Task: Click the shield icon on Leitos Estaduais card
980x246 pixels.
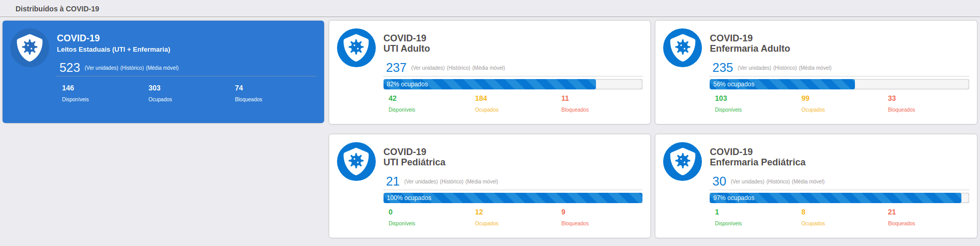Action: (29, 48)
